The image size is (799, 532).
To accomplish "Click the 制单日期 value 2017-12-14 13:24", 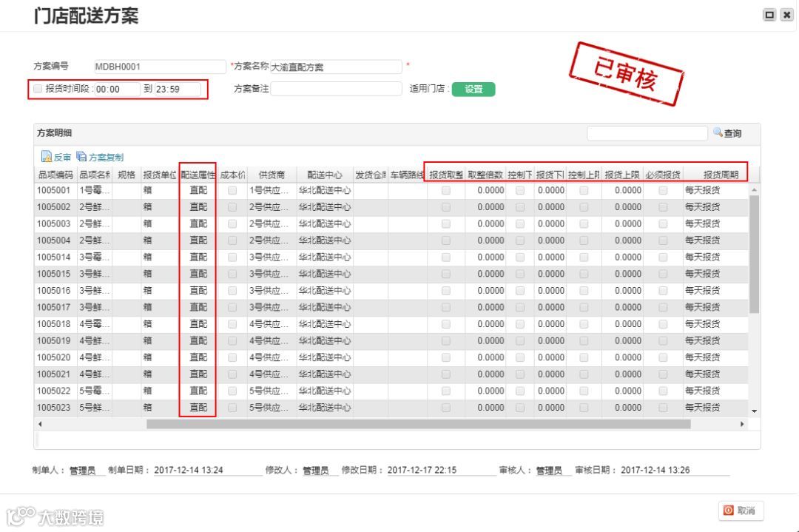I will 189,470.
